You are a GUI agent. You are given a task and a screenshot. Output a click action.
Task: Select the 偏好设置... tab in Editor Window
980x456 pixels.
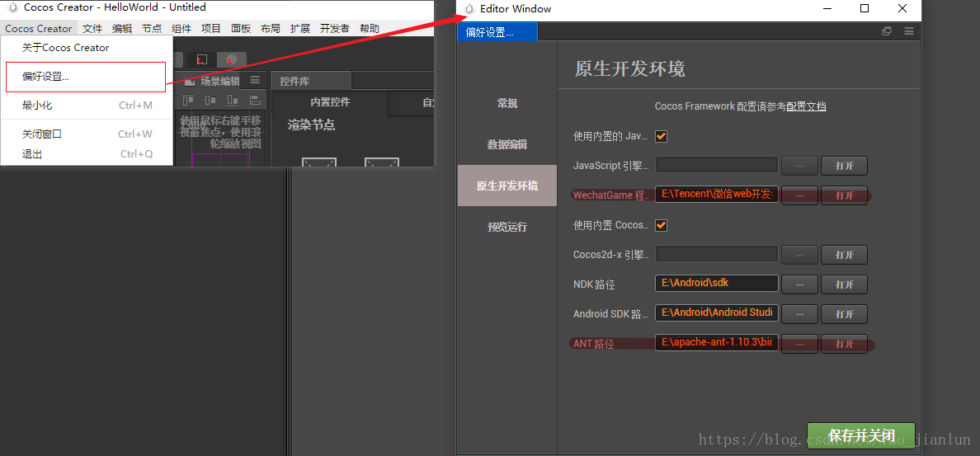[x=497, y=32]
